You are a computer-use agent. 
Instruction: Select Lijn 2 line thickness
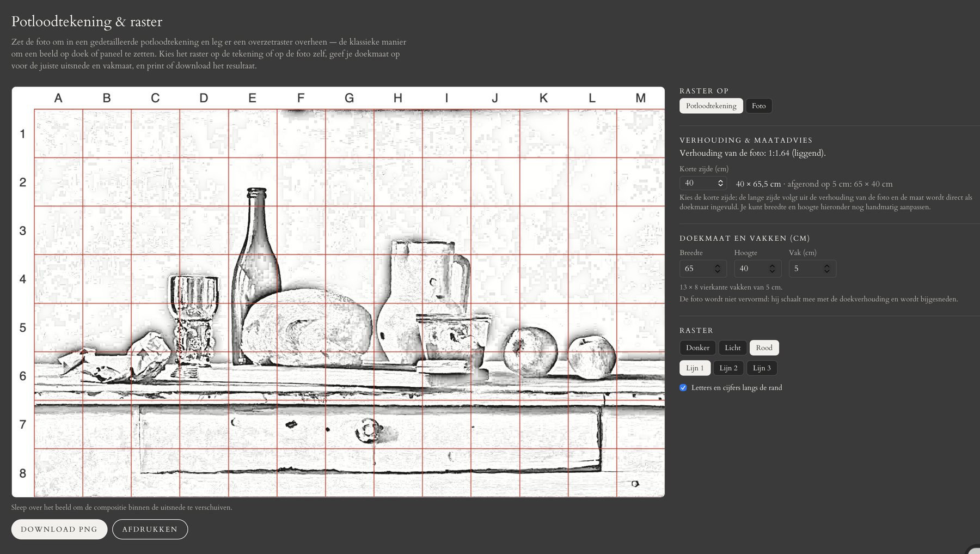click(728, 368)
